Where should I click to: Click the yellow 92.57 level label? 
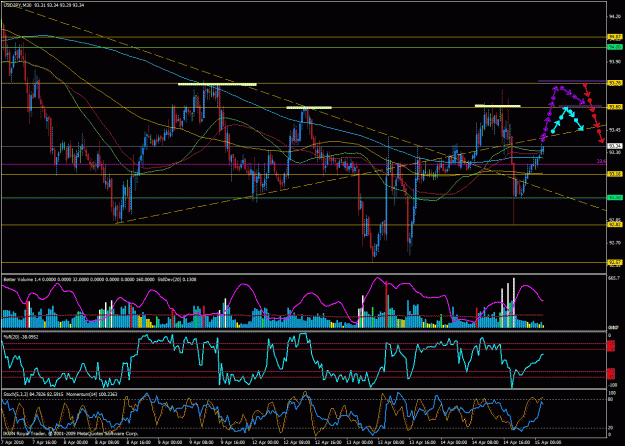[613, 262]
